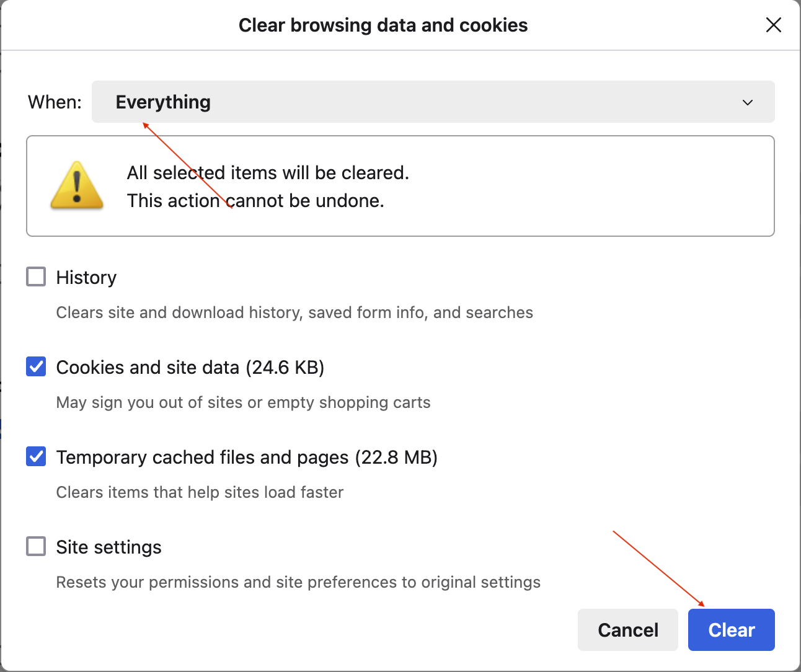Viewport: 801px width, 672px height.
Task: Click the 'Site settings' label text
Action: click(x=108, y=547)
